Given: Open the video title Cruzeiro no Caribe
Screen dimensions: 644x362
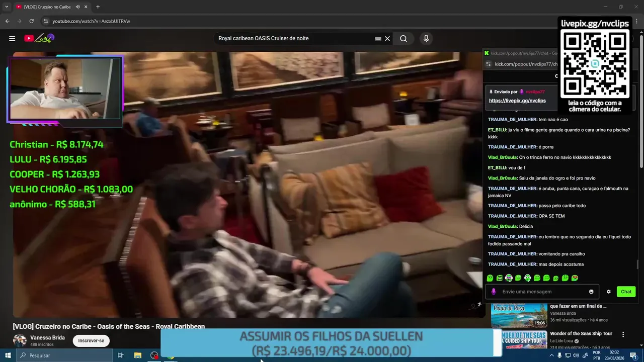Looking at the screenshot, I should [x=109, y=326].
